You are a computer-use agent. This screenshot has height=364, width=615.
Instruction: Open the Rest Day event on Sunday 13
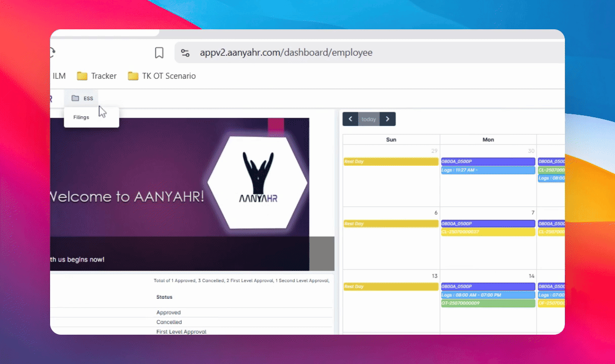pos(391,286)
